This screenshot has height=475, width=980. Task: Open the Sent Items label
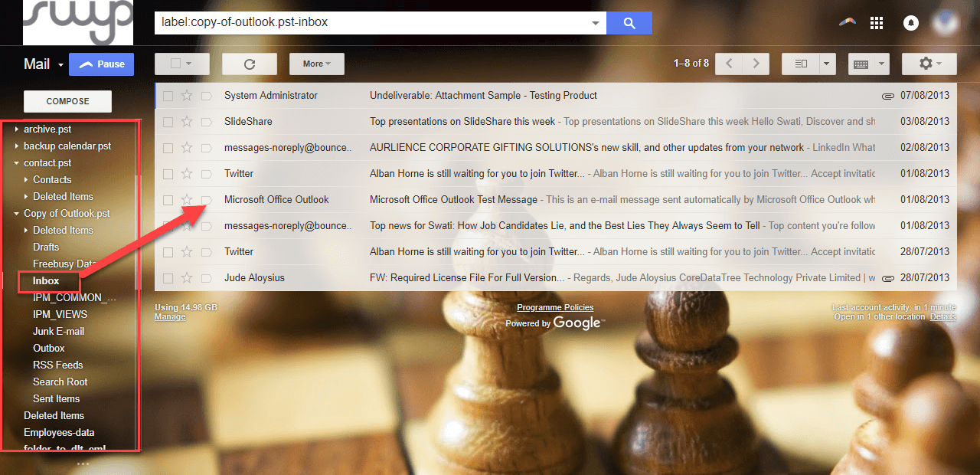tap(57, 399)
